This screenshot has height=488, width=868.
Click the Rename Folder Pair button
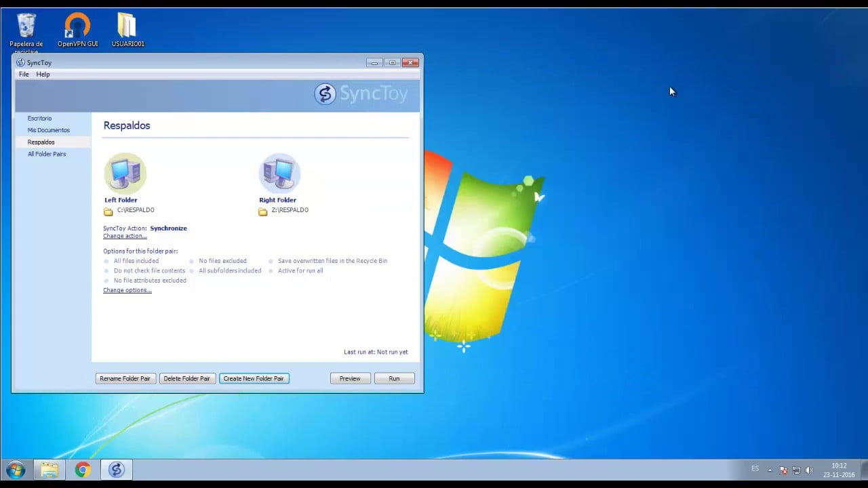125,378
